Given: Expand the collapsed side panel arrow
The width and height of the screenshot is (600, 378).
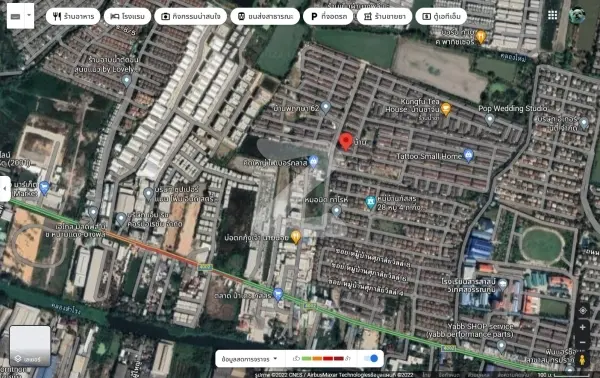Looking at the screenshot, I should point(5,188).
